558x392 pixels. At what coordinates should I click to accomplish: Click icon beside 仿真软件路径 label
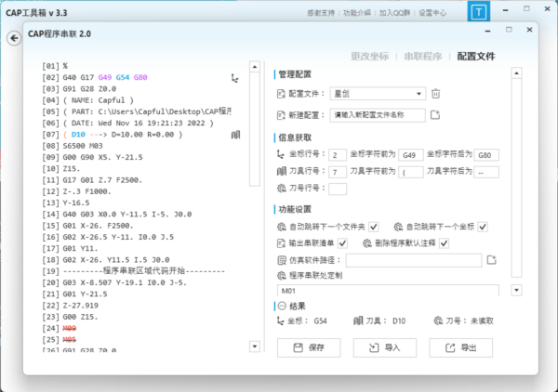click(282, 260)
